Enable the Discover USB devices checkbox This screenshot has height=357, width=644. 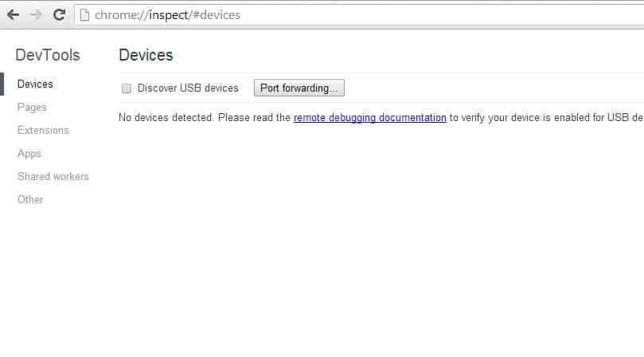pos(127,88)
